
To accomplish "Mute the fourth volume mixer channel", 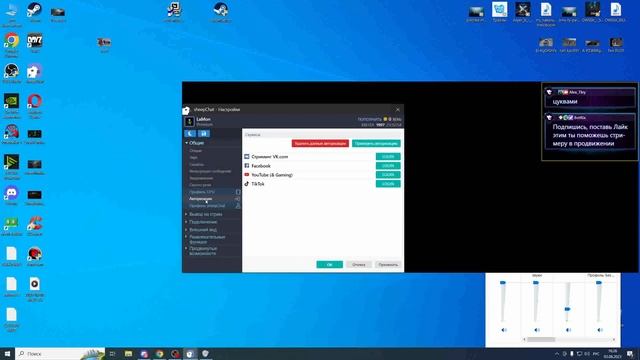I will [600, 330].
